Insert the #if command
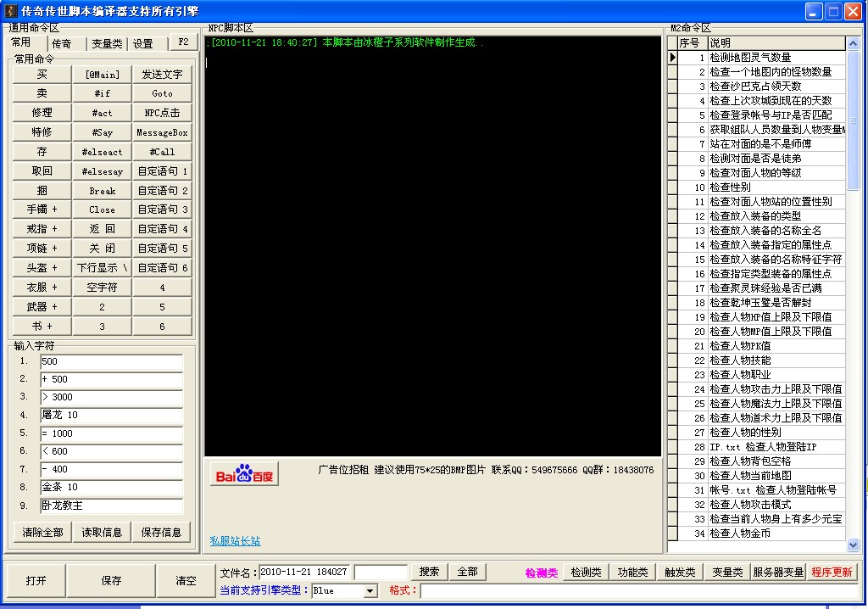 tap(102, 92)
